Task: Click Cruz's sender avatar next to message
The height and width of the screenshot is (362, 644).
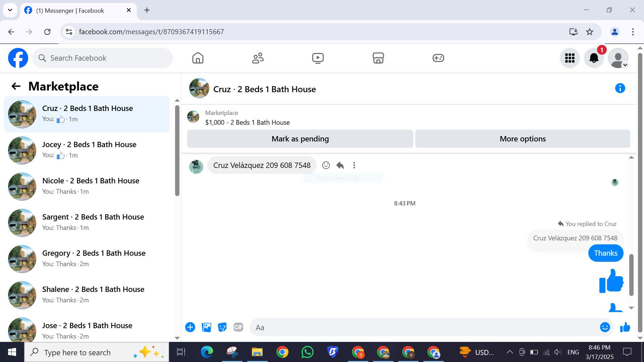Action: (196, 167)
